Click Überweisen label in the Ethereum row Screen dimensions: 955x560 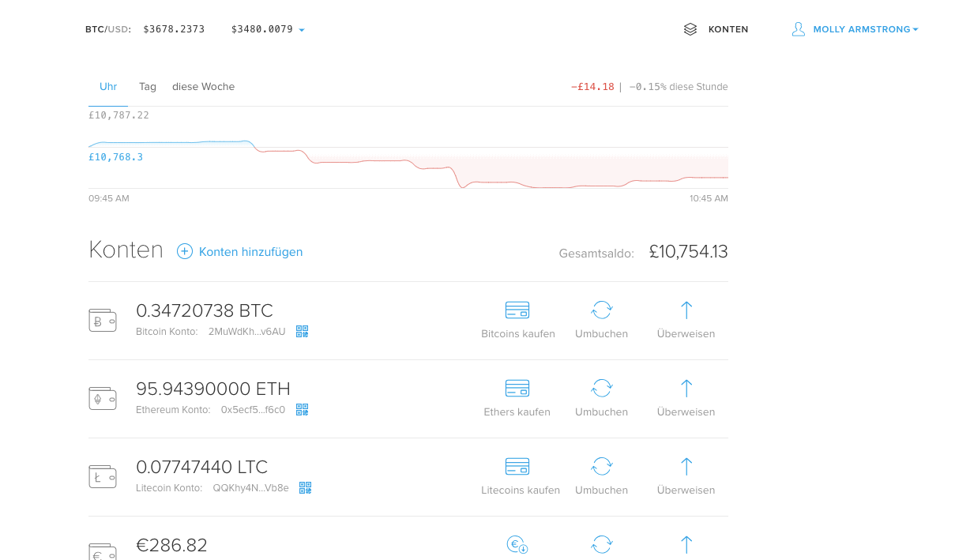[686, 412]
